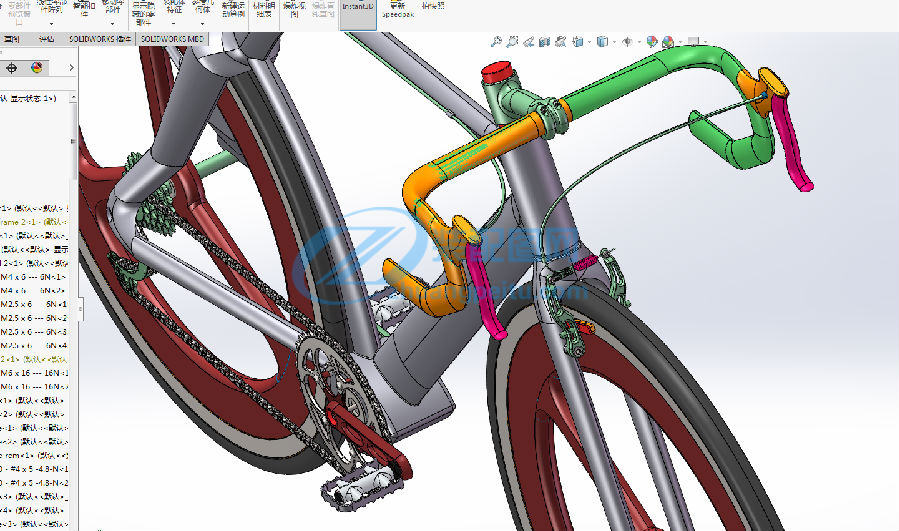Click the View Orientation cube icon

pos(578,41)
